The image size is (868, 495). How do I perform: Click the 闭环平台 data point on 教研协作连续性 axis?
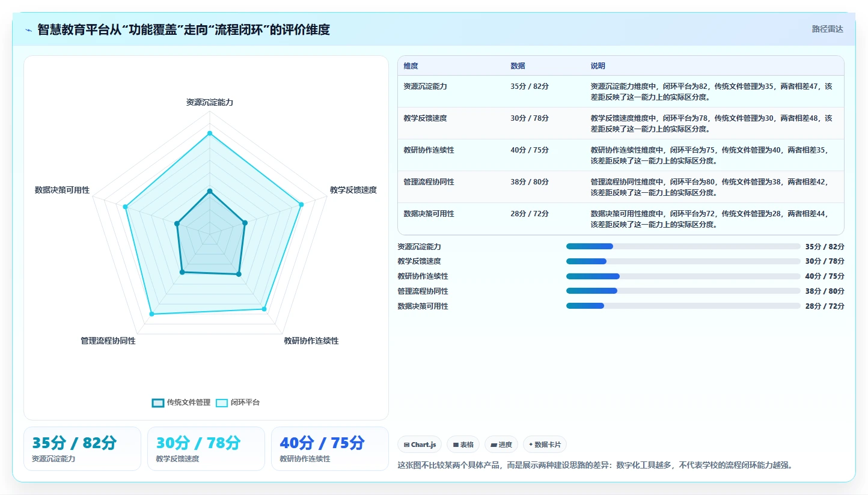[264, 309]
